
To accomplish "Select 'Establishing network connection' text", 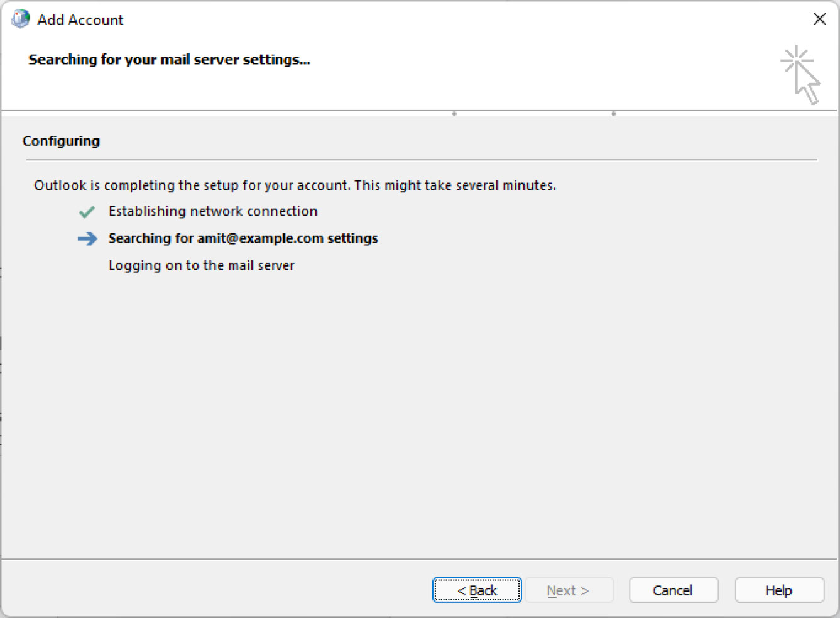I will (x=213, y=211).
